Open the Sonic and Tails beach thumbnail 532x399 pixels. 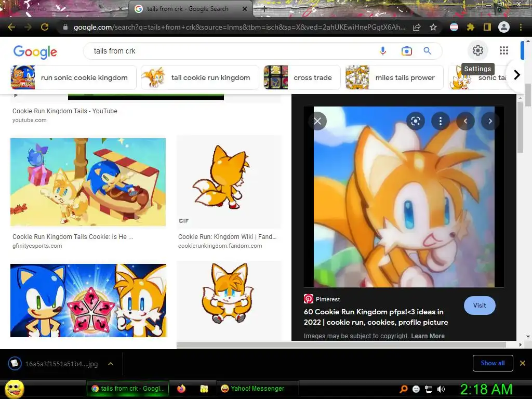tap(88, 182)
